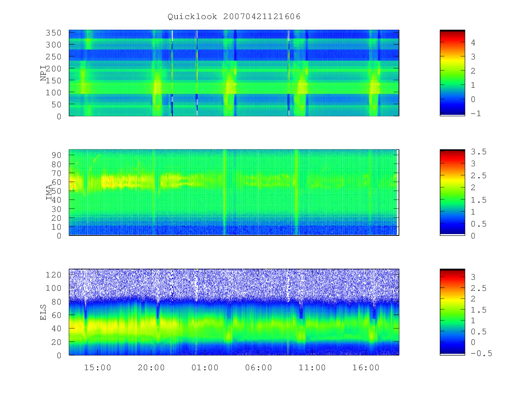
Task: Click the 3 label on ELS color bar
Action: click(x=473, y=277)
